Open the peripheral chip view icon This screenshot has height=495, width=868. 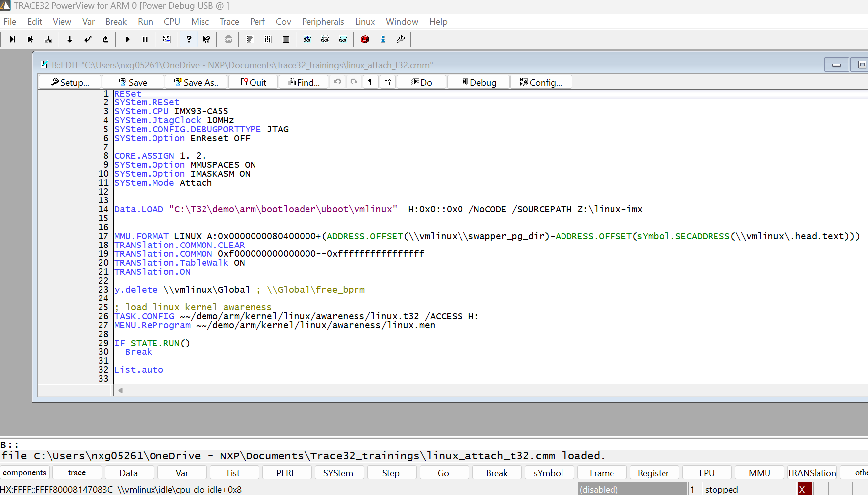[286, 39]
